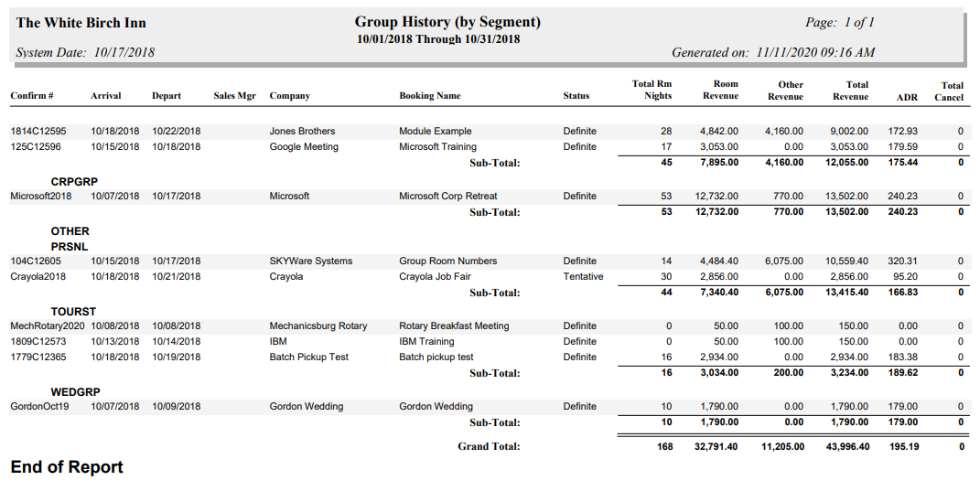
Task: Click the 'Microsoft Training' booking name
Action: [x=437, y=147]
